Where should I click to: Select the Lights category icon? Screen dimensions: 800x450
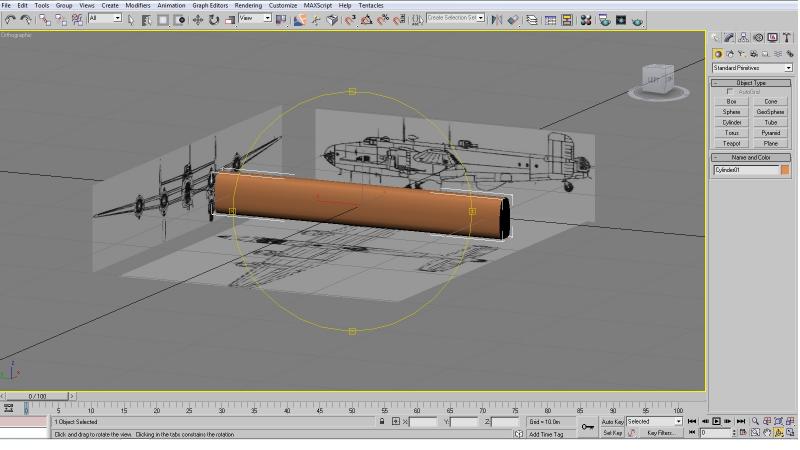(741, 54)
